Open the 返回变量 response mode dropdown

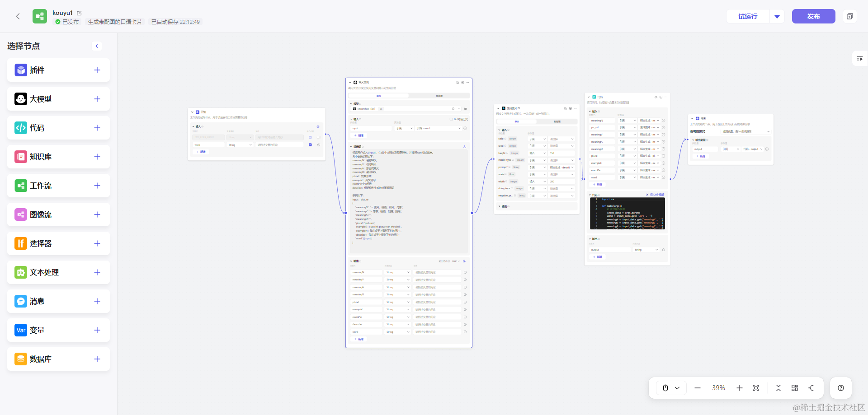click(745, 131)
